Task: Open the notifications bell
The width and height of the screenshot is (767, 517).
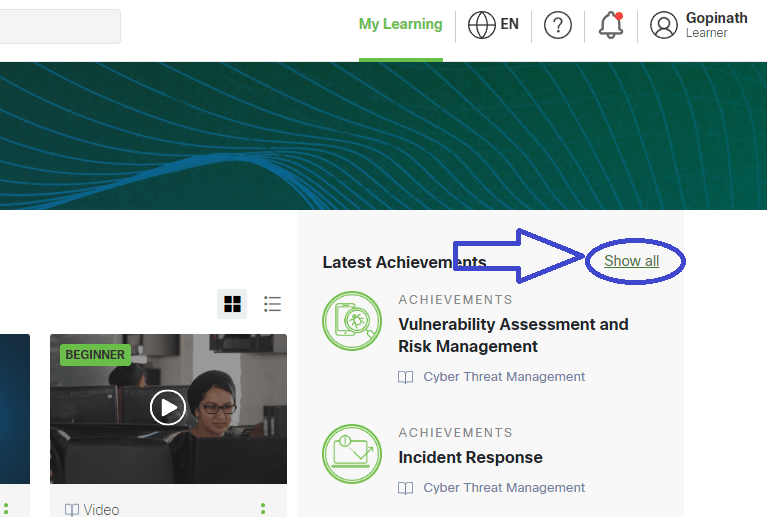Action: [x=610, y=25]
